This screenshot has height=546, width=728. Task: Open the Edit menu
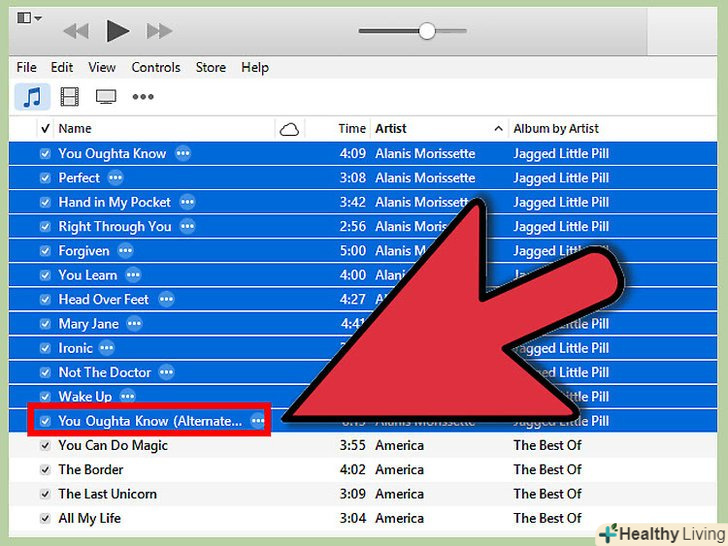(x=62, y=67)
